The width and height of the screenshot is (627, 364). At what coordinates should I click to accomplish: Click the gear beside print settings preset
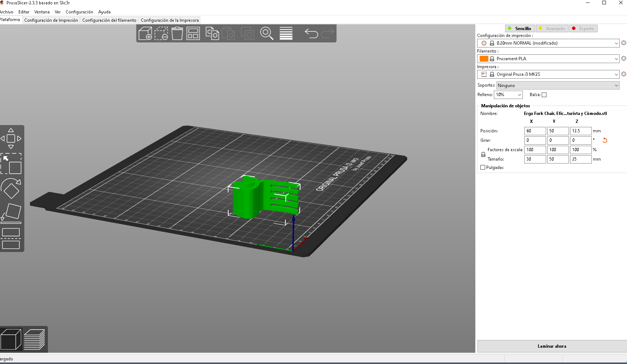(x=624, y=43)
